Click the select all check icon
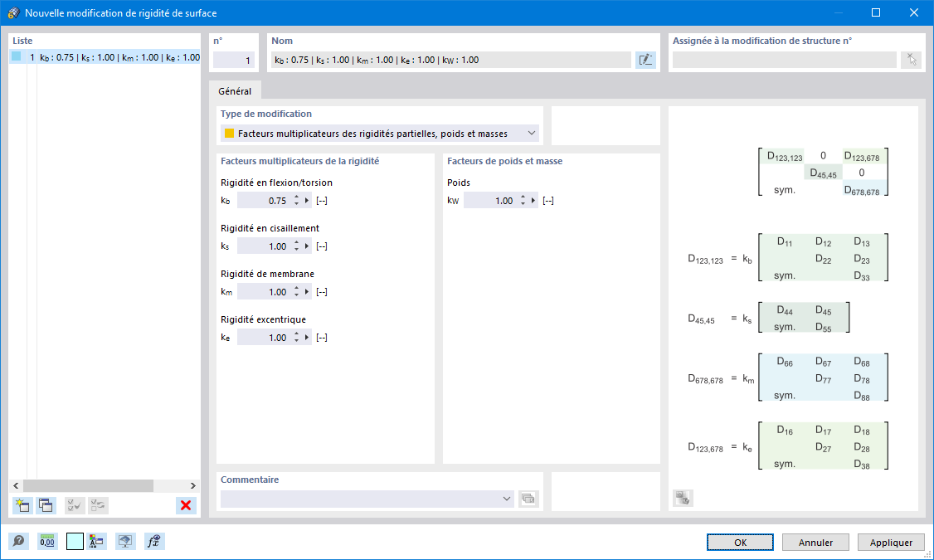 [x=75, y=506]
